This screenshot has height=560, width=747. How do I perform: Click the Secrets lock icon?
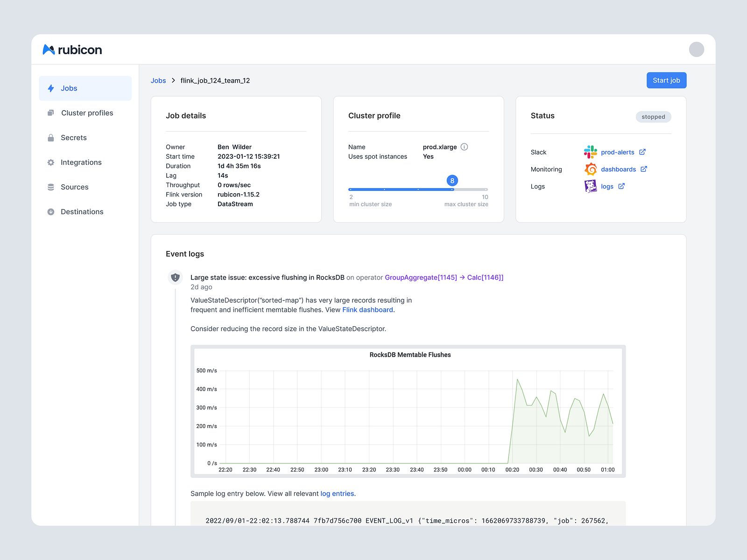tap(51, 138)
